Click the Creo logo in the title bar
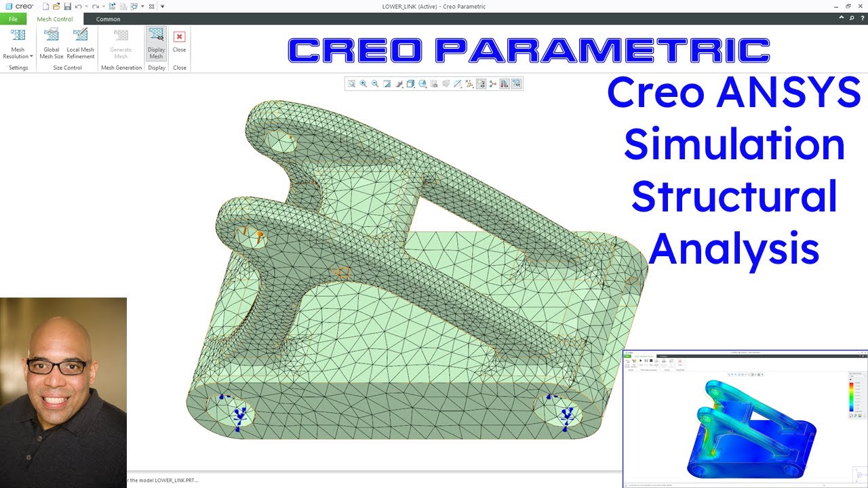Image resolution: width=868 pixels, height=488 pixels. click(19, 6)
